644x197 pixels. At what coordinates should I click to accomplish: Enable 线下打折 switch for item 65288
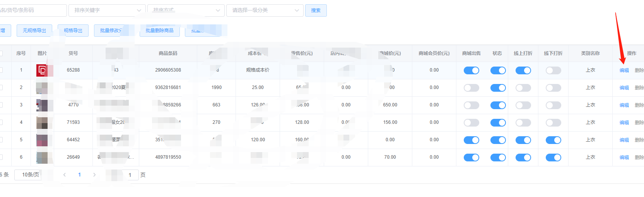pyautogui.click(x=553, y=70)
